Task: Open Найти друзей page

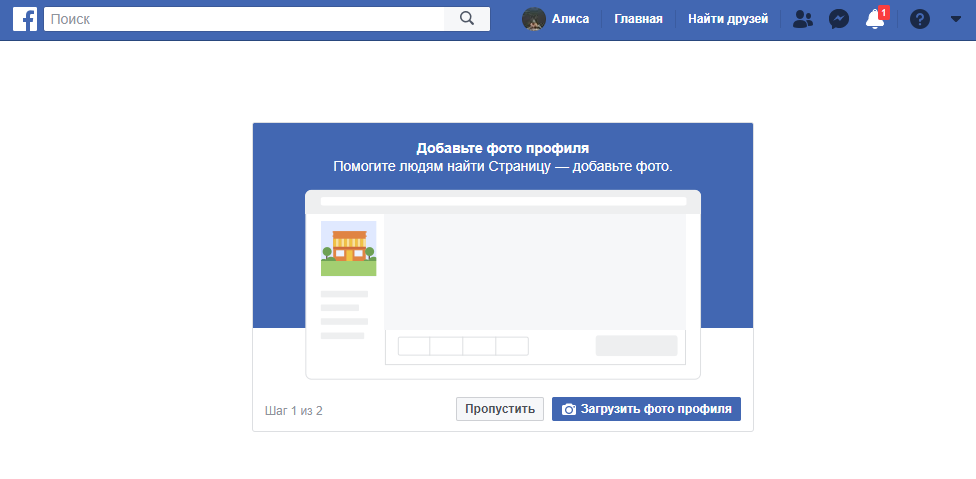Action: [x=728, y=19]
